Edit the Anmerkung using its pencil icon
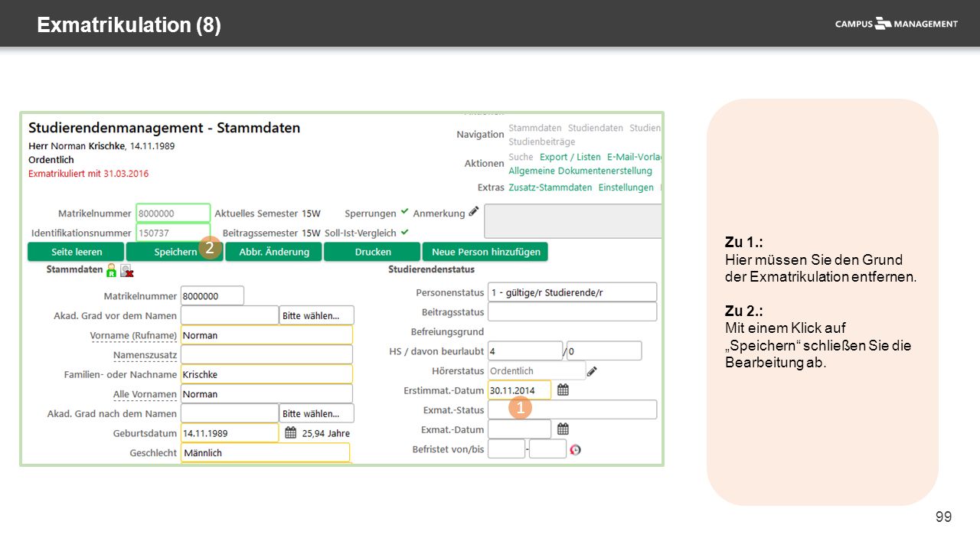This screenshot has height=551, width=980. tap(474, 212)
